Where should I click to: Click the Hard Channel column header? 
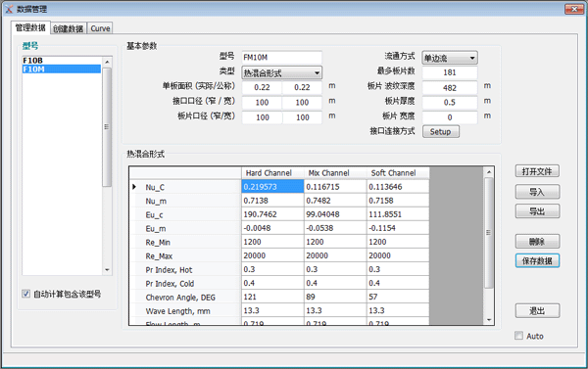click(272, 172)
